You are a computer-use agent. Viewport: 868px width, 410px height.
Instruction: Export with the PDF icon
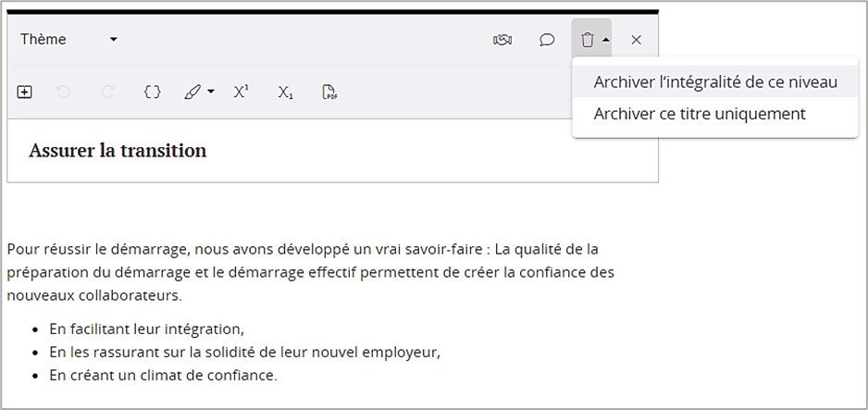point(329,92)
